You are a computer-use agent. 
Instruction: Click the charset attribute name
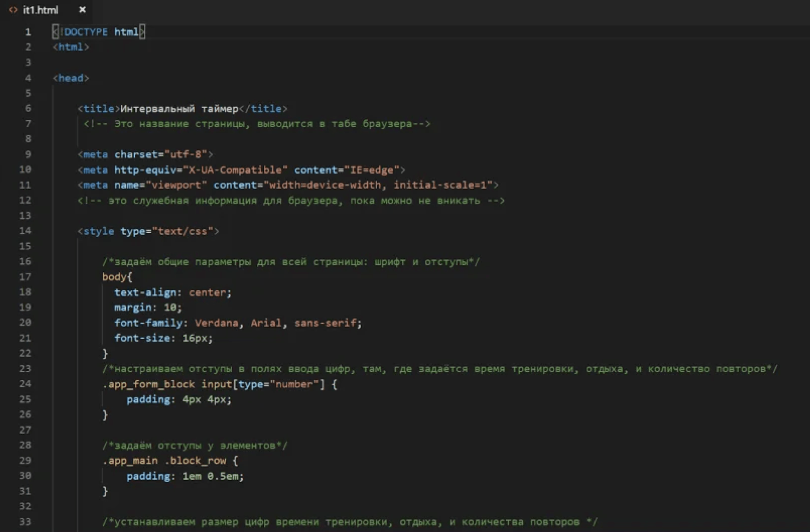click(x=136, y=155)
